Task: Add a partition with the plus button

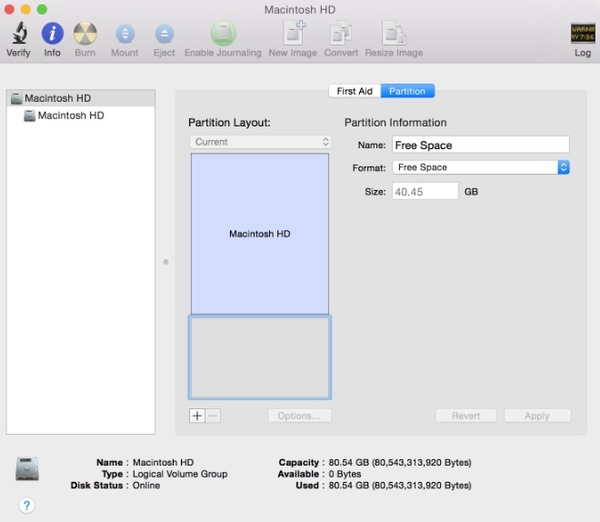Action: tap(197, 416)
